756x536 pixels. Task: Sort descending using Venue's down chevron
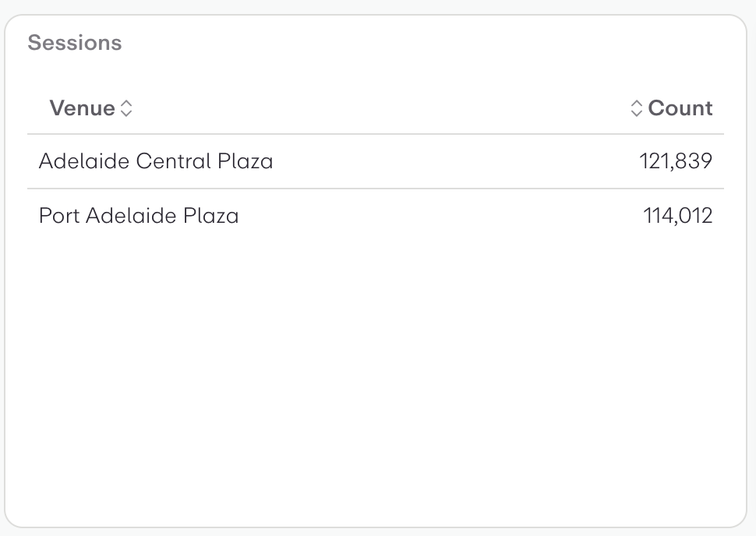click(126, 114)
